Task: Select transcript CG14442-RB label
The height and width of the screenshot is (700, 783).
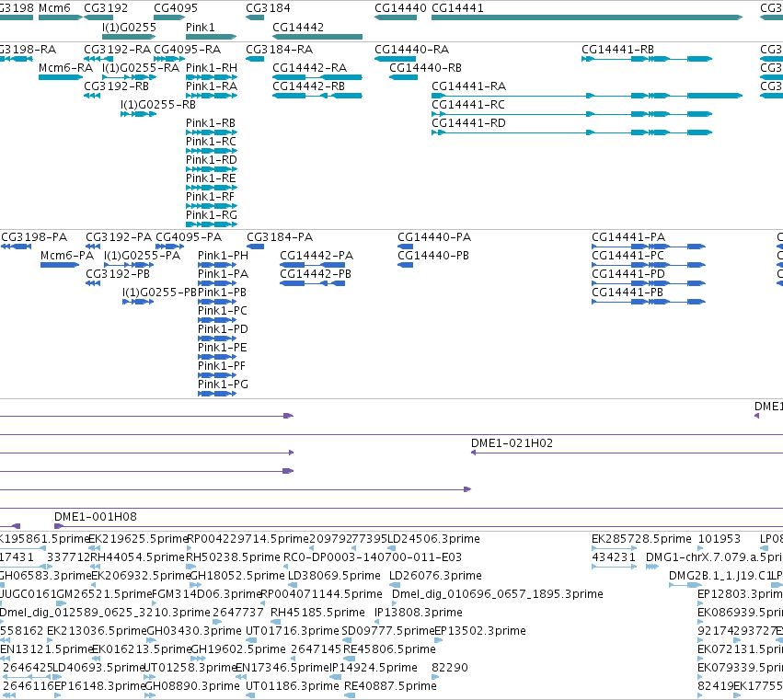Action: (308, 86)
